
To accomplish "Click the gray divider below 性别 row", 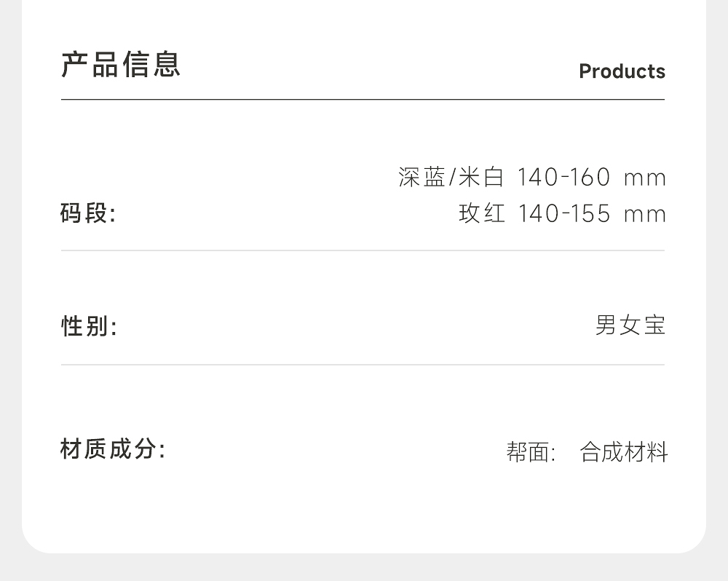I will click(363, 365).
